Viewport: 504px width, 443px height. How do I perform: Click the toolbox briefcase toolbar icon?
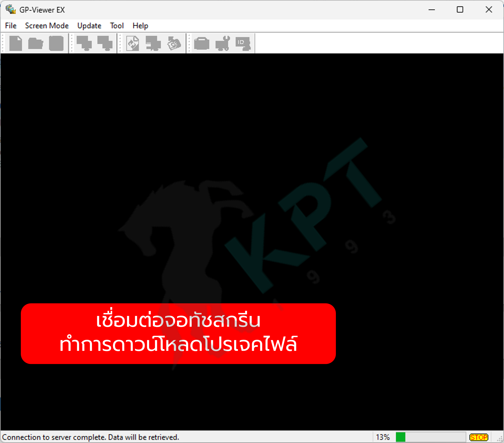tap(202, 43)
